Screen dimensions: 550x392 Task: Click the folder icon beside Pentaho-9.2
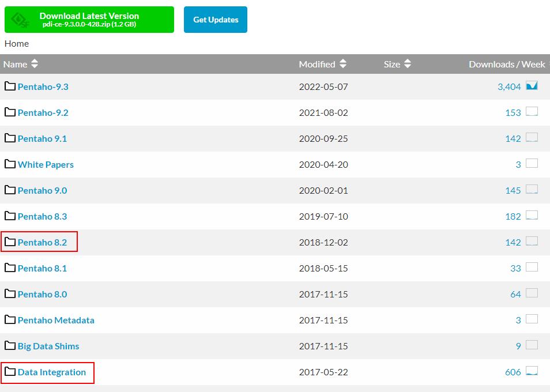[x=10, y=112]
